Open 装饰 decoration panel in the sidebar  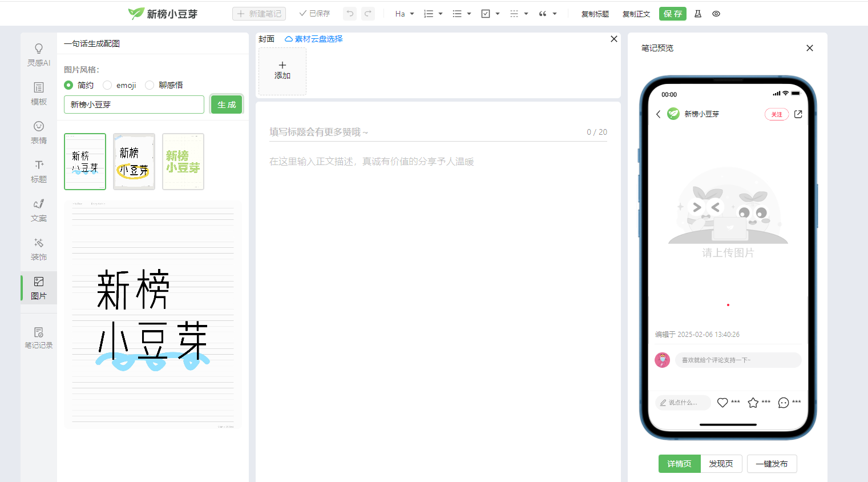pyautogui.click(x=39, y=249)
